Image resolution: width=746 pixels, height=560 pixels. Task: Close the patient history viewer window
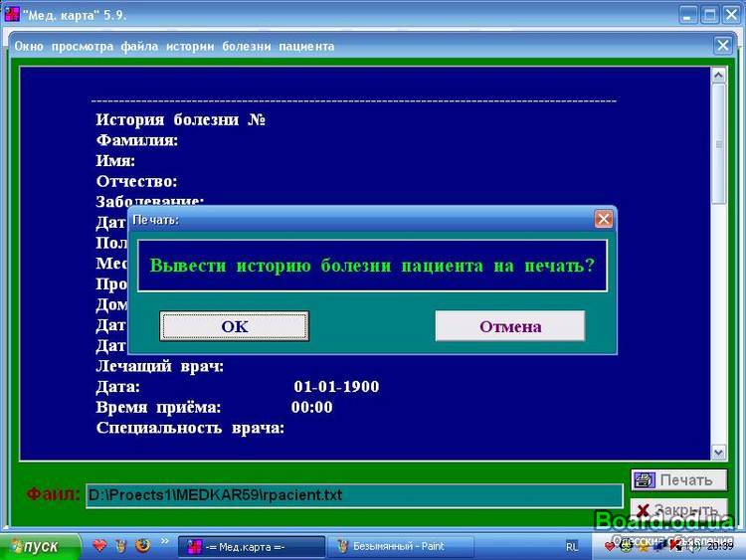723,46
